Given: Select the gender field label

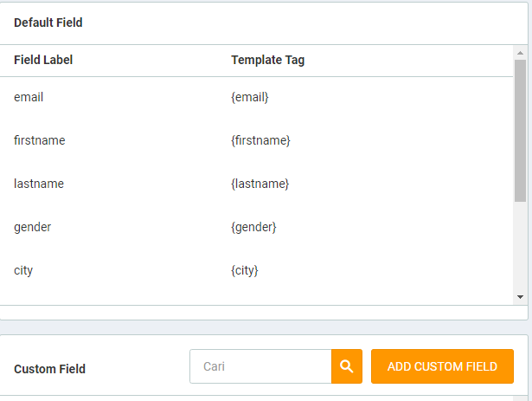Looking at the screenshot, I should 33,227.
